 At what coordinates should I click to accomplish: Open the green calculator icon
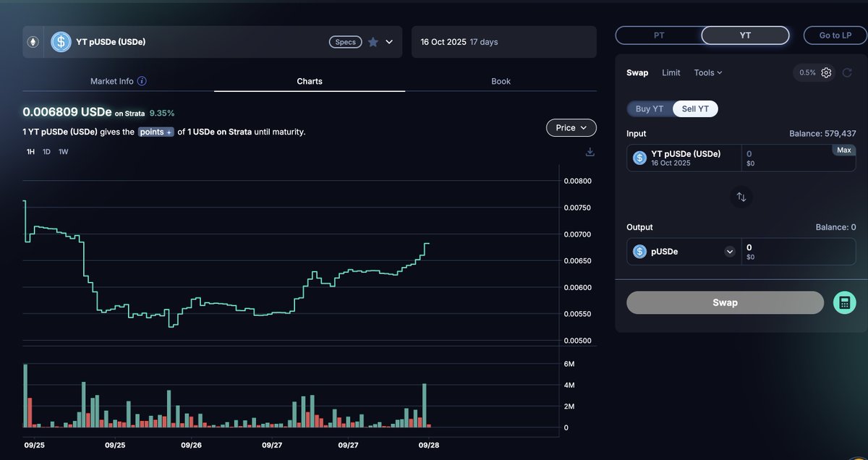point(844,302)
